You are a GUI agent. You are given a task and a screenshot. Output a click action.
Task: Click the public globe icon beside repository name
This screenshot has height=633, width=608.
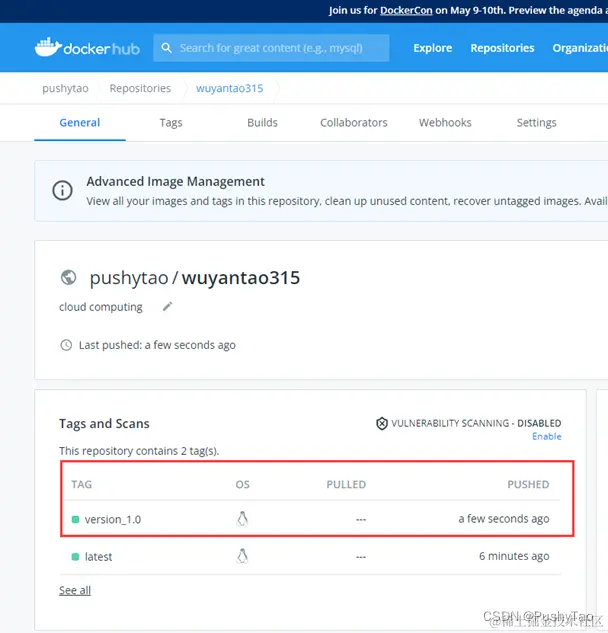pos(68,277)
